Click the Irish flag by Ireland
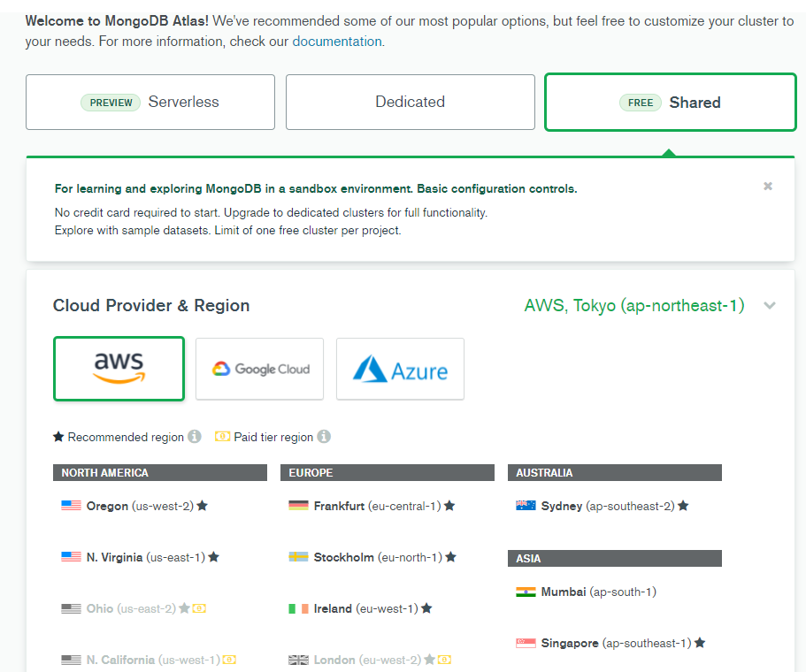Screen dimensions: 806x672 298,609
